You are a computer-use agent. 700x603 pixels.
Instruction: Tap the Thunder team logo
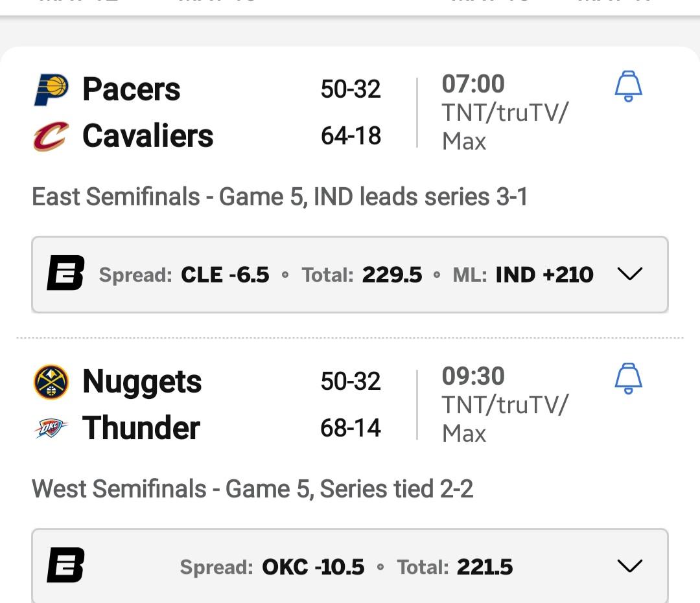coord(51,428)
